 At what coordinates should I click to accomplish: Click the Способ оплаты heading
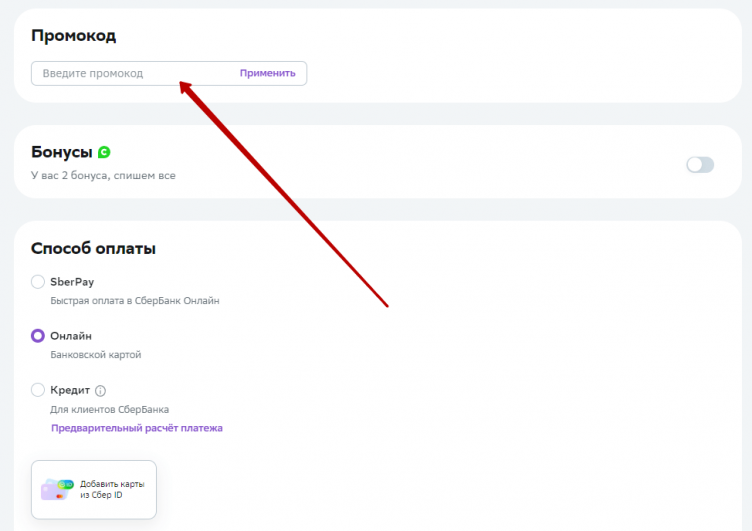coord(93,248)
